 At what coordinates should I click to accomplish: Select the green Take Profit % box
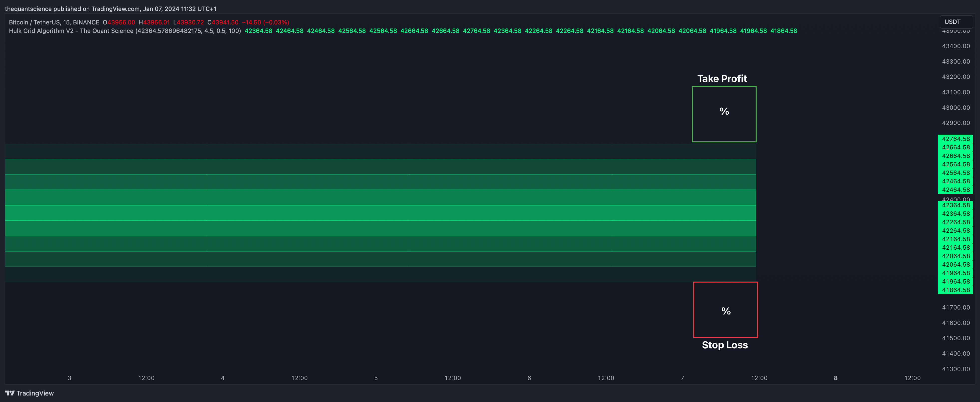pos(724,114)
